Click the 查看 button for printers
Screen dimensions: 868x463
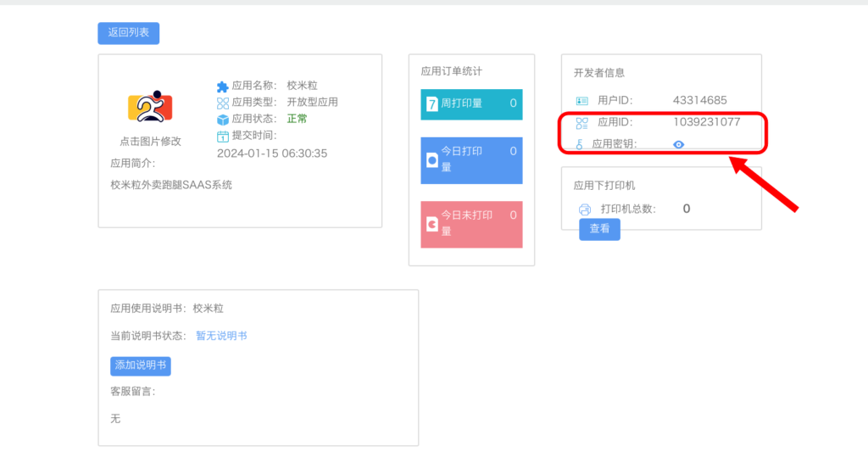click(599, 229)
